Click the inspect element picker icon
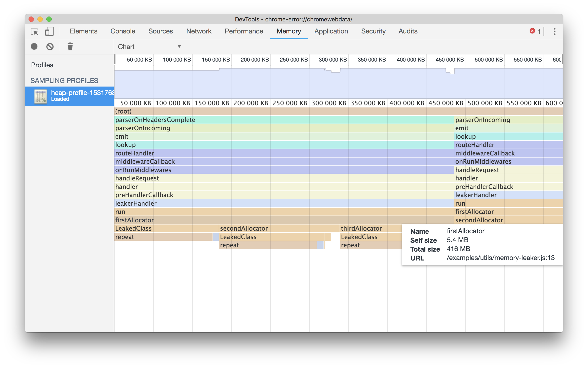The image size is (588, 368). [x=35, y=31]
